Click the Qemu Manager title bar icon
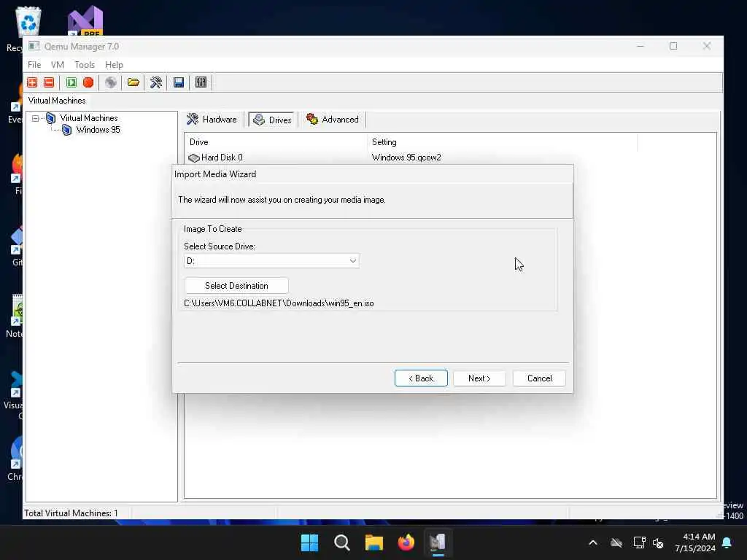This screenshot has width=747, height=560. pyautogui.click(x=34, y=46)
